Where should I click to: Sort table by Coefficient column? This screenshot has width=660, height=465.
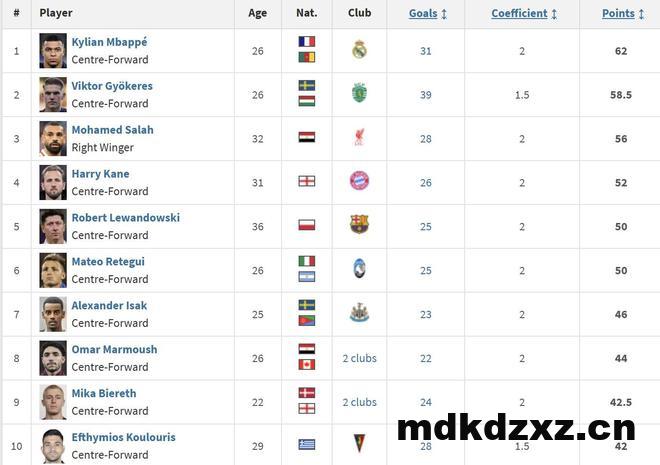[523, 14]
